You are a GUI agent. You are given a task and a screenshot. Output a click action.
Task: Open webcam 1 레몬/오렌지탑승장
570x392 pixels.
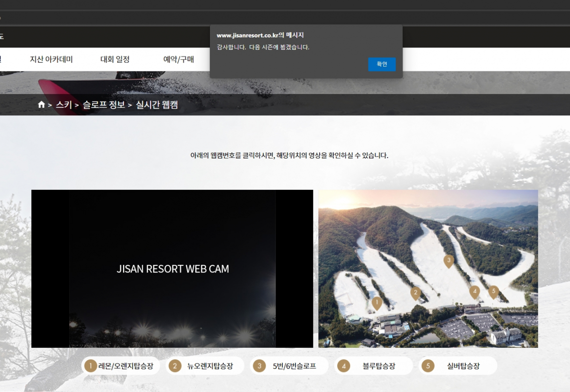point(121,366)
